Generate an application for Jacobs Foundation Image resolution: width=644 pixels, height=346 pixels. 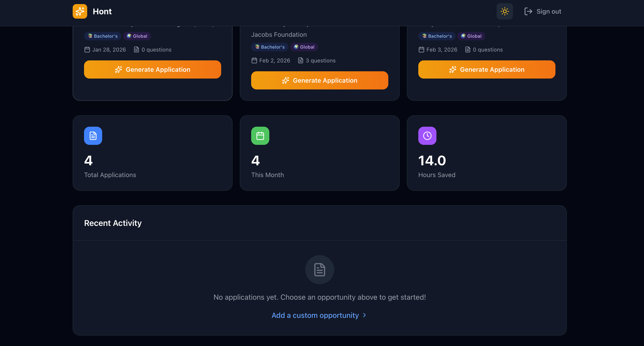(x=320, y=80)
